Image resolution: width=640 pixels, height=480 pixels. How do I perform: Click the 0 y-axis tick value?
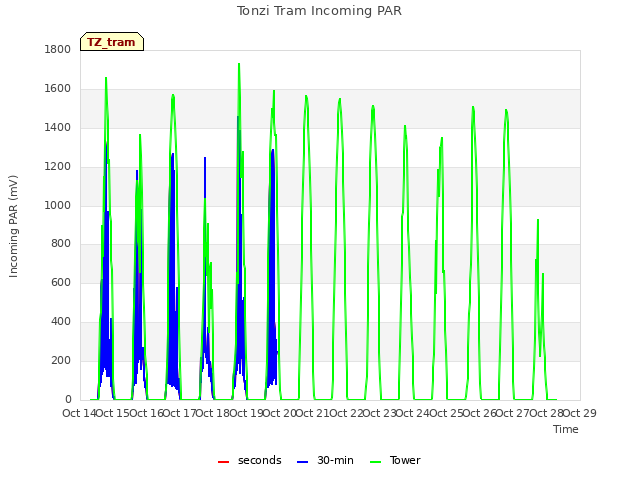tap(68, 400)
